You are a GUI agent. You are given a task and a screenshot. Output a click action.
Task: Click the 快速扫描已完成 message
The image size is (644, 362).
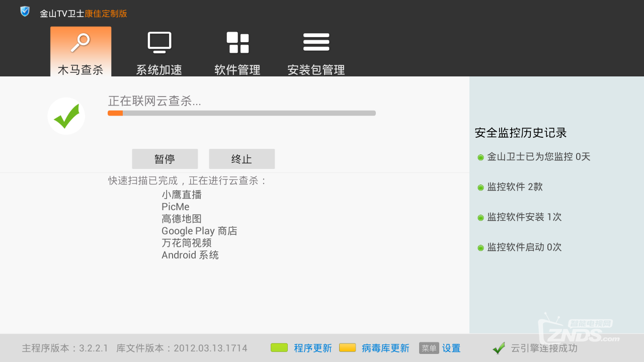pyautogui.click(x=188, y=180)
